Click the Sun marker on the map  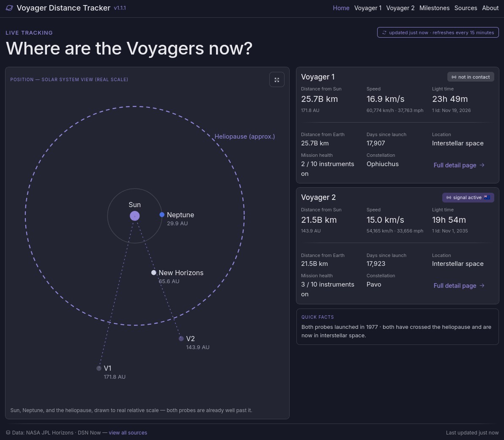point(135,216)
